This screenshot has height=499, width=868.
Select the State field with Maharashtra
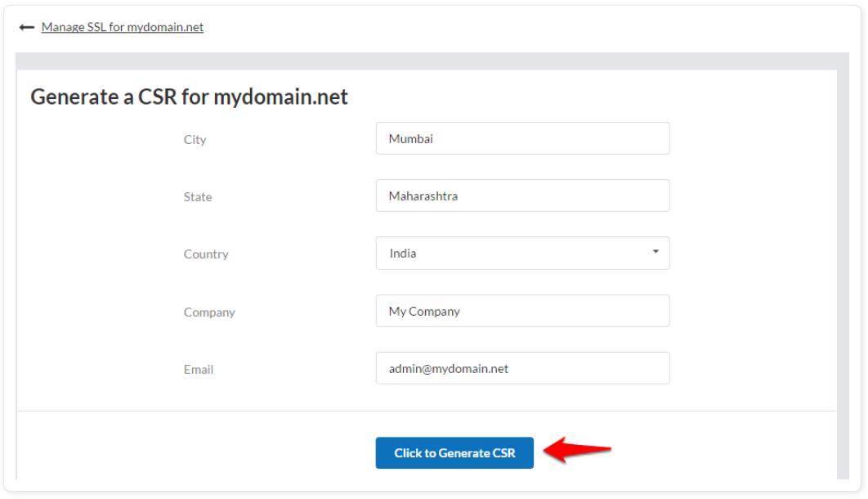522,196
